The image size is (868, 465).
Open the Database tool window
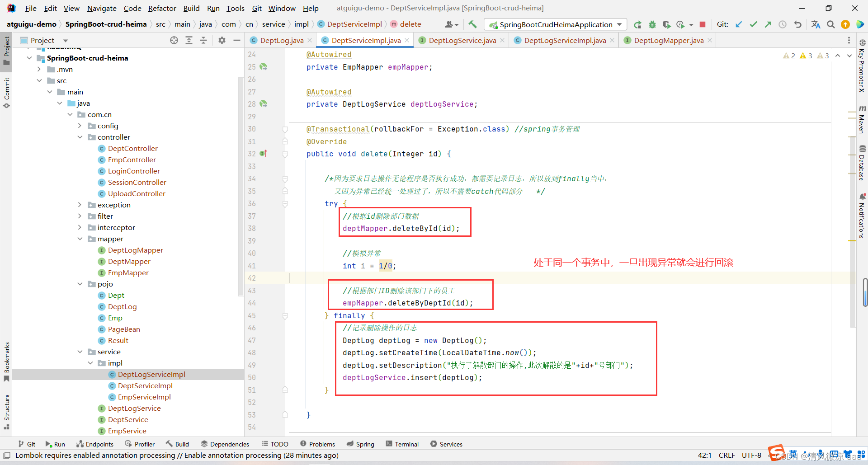[x=862, y=163]
